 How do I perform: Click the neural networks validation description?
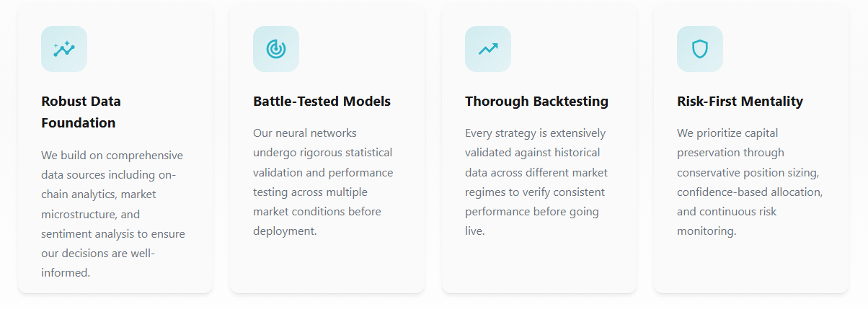[322, 182]
